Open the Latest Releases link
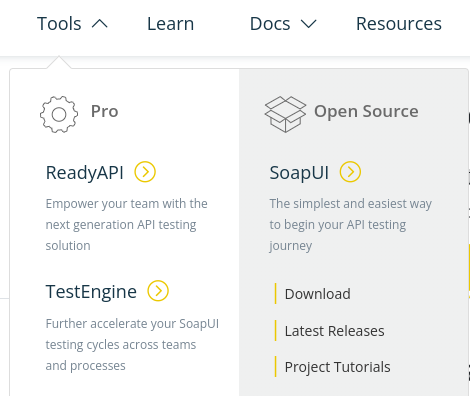The width and height of the screenshot is (470, 396). 334,331
